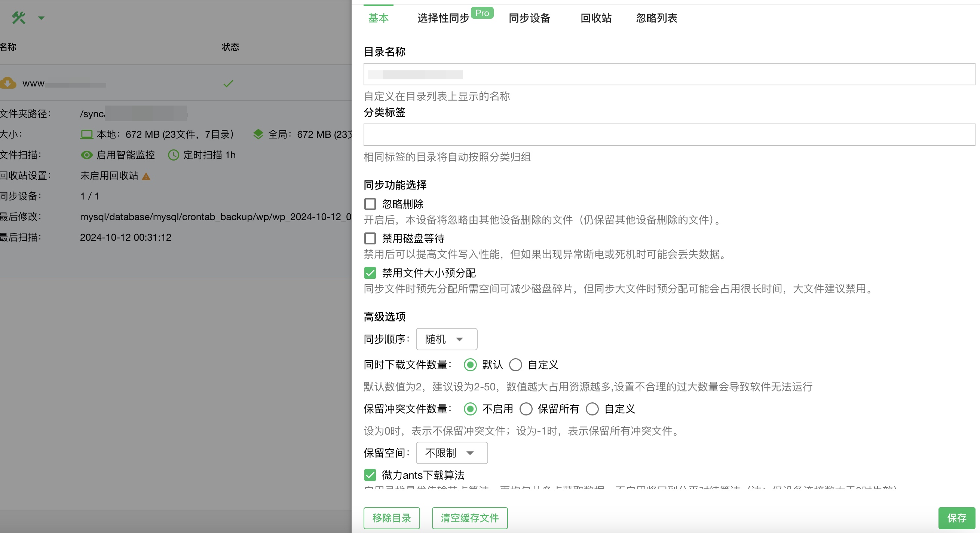Open the wrench tools icon menu
Image resolution: width=980 pixels, height=533 pixels.
(x=19, y=18)
